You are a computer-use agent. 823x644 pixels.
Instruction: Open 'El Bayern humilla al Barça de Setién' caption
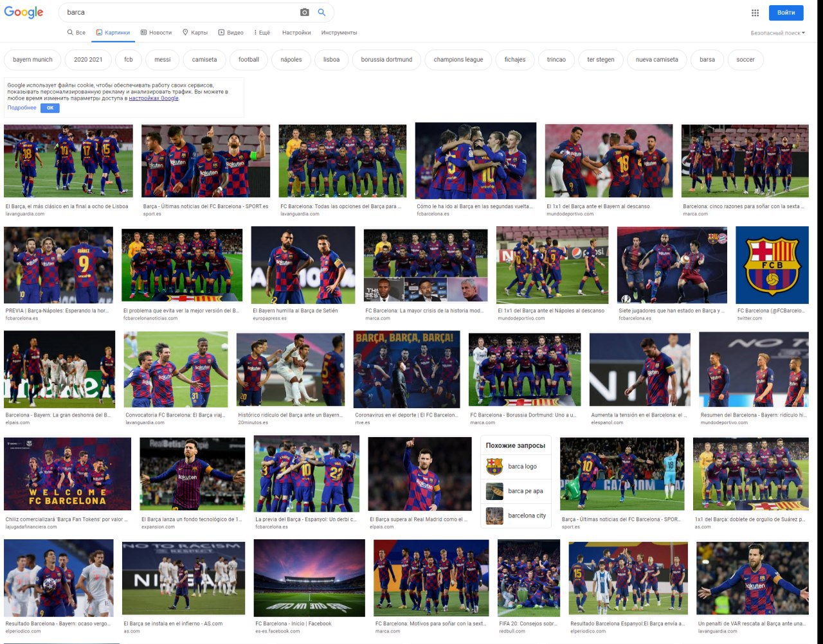[x=295, y=311]
